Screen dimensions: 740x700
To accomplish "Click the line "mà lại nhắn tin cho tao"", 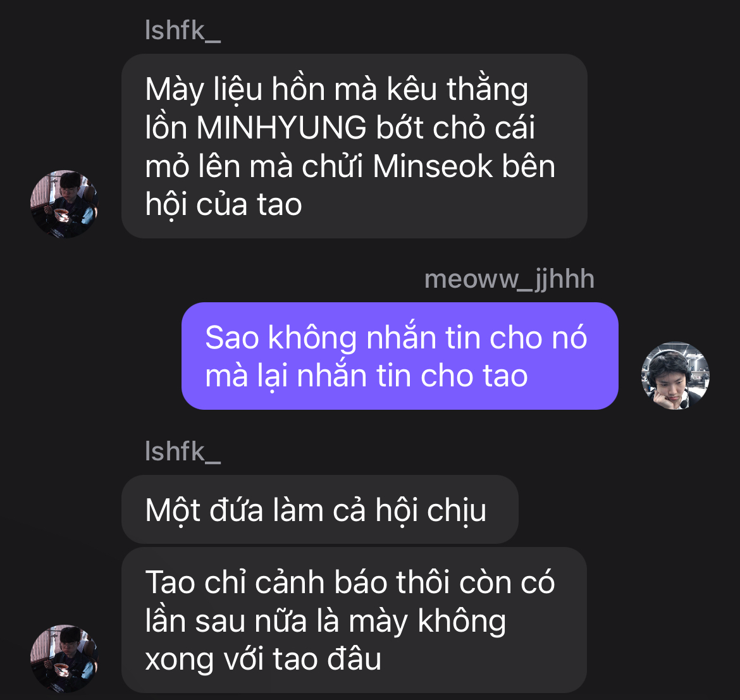I will (x=366, y=376).
